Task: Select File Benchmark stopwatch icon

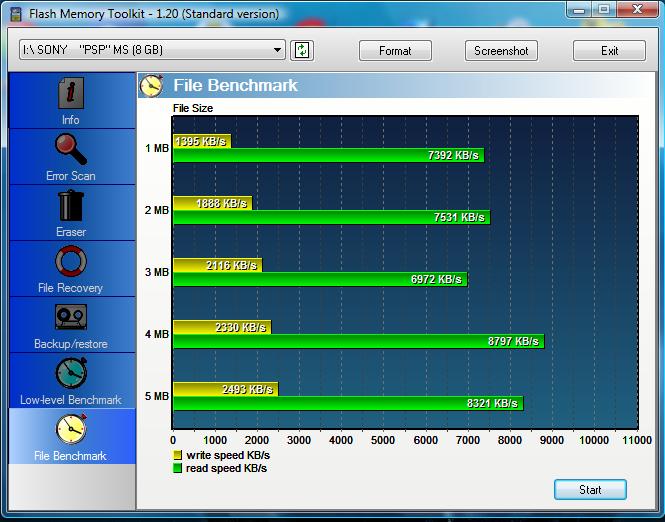Action: click(70, 431)
